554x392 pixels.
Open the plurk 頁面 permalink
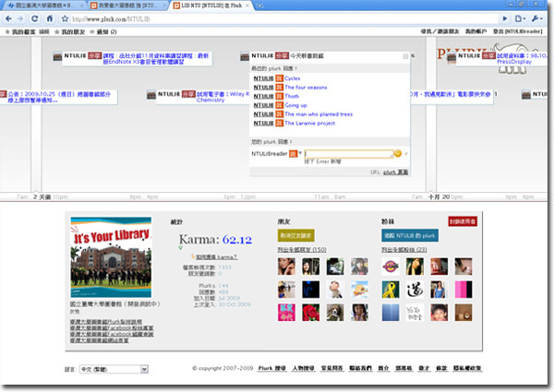396,172
